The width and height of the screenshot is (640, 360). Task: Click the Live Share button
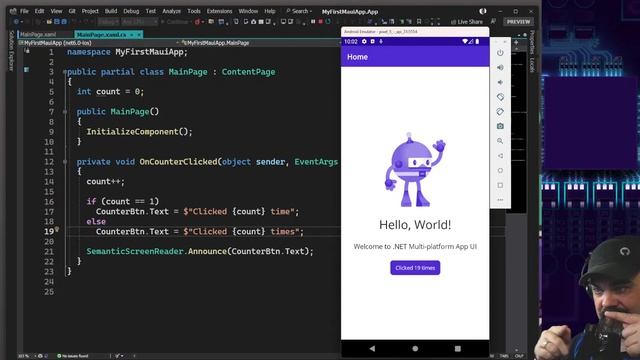467,22
